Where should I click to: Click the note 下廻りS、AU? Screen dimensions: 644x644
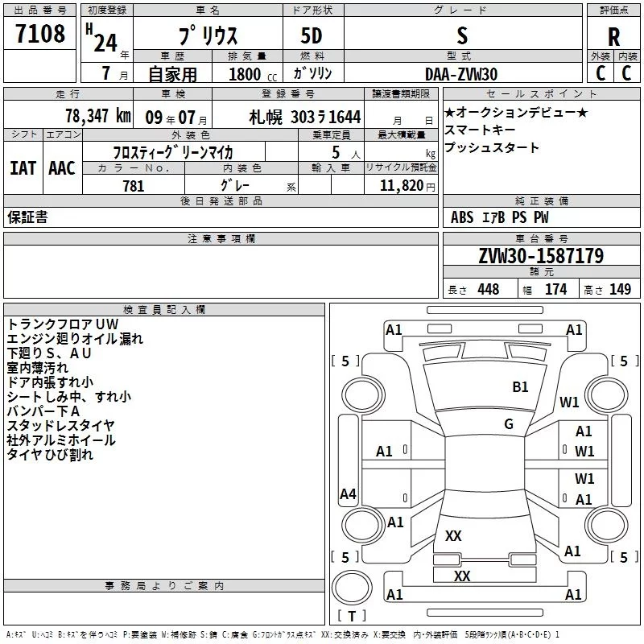tap(49, 353)
